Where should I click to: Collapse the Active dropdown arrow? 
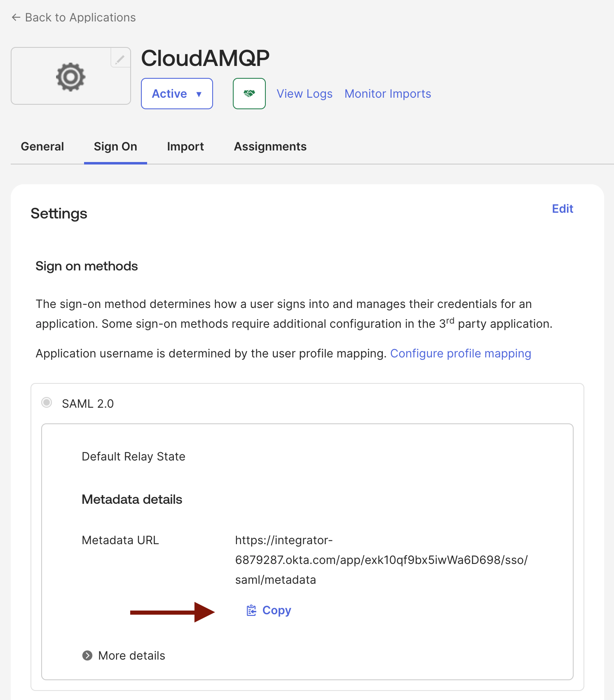point(199,94)
